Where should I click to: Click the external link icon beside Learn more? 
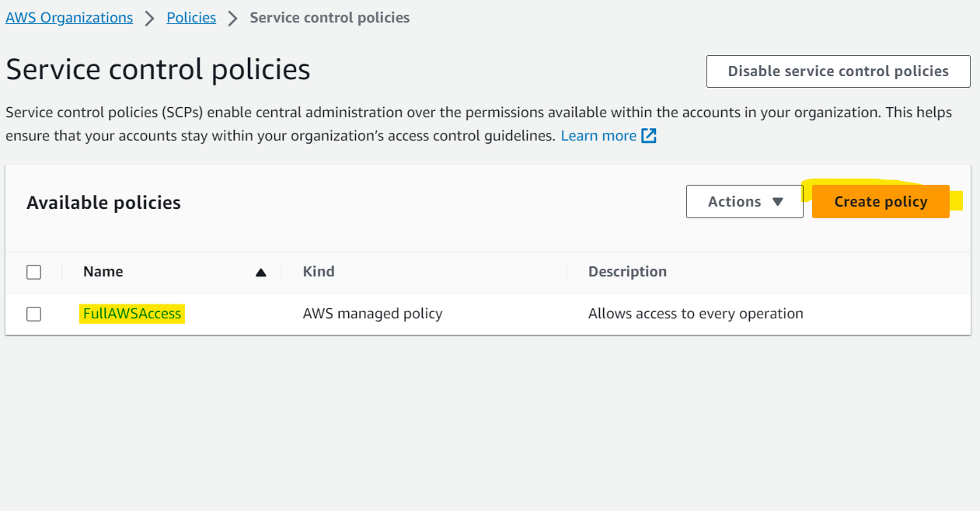pyautogui.click(x=649, y=136)
